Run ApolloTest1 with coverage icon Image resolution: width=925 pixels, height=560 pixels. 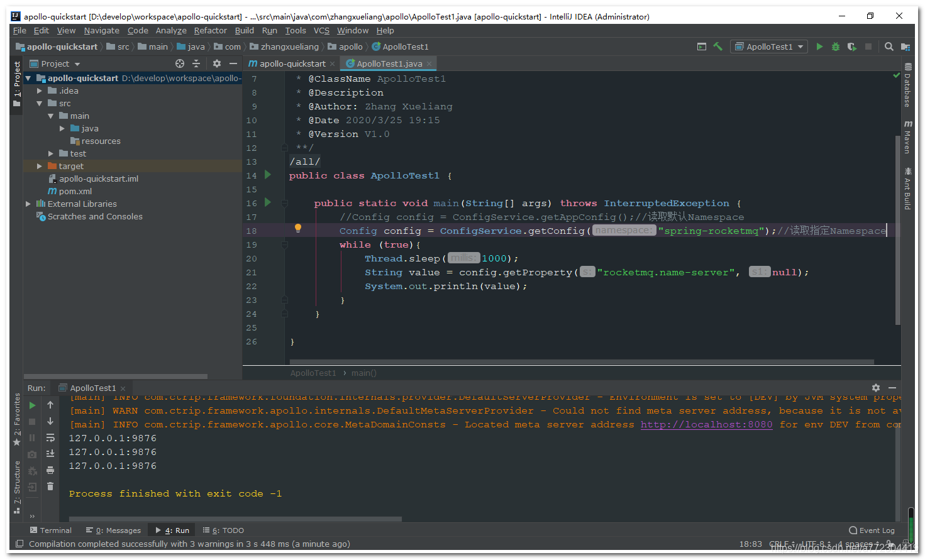point(852,47)
